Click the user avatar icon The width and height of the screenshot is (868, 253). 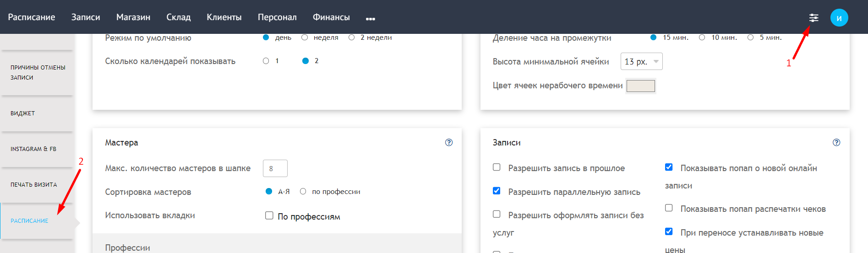point(839,18)
